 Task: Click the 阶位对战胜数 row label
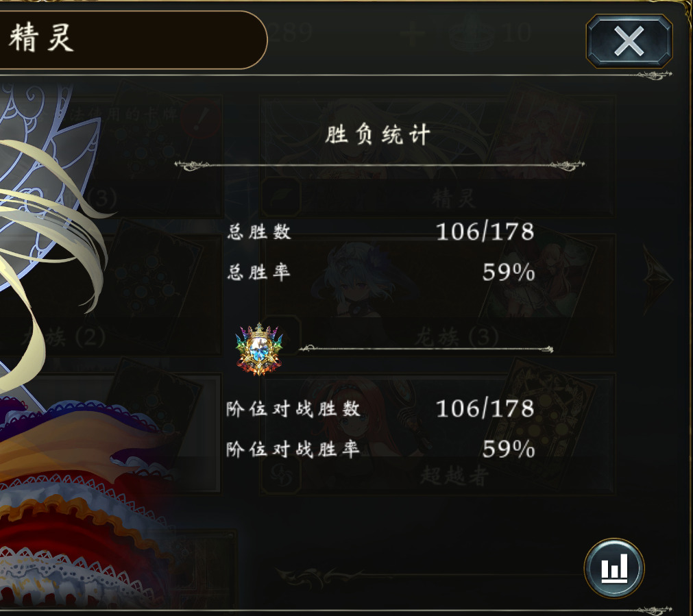pos(293,409)
